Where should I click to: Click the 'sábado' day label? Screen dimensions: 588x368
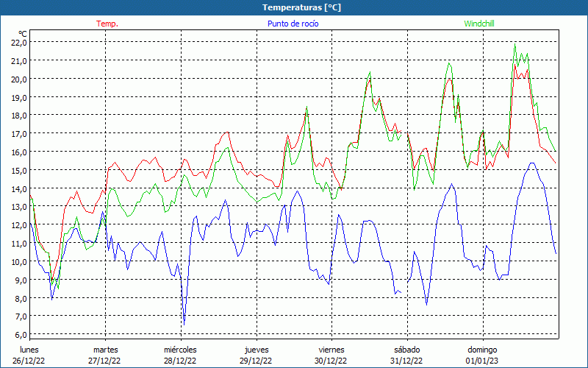point(407,350)
